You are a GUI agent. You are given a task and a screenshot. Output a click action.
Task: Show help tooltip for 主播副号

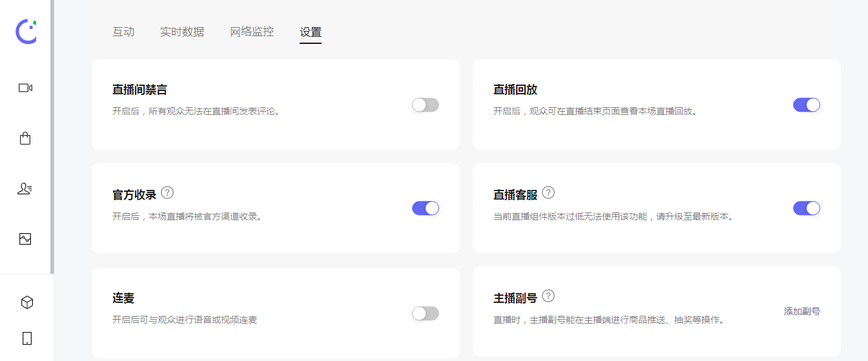548,296
